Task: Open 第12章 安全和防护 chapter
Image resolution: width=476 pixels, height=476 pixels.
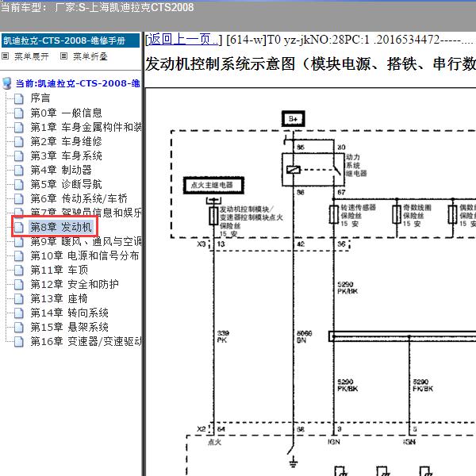Action: [x=75, y=284]
